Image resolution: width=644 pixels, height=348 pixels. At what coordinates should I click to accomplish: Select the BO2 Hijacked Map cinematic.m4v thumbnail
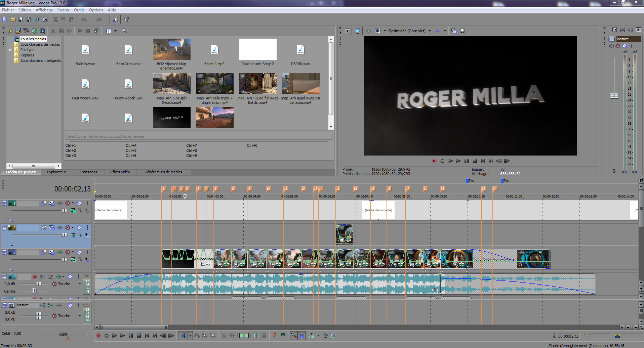tap(171, 49)
